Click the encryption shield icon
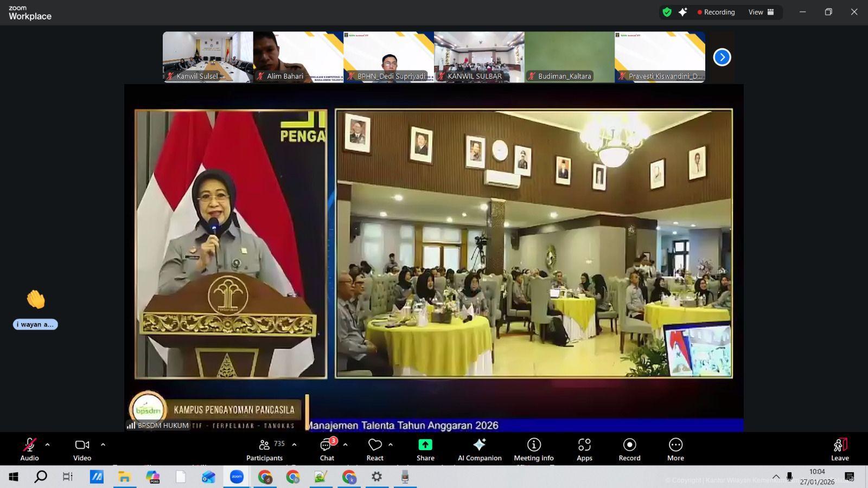 (x=667, y=12)
